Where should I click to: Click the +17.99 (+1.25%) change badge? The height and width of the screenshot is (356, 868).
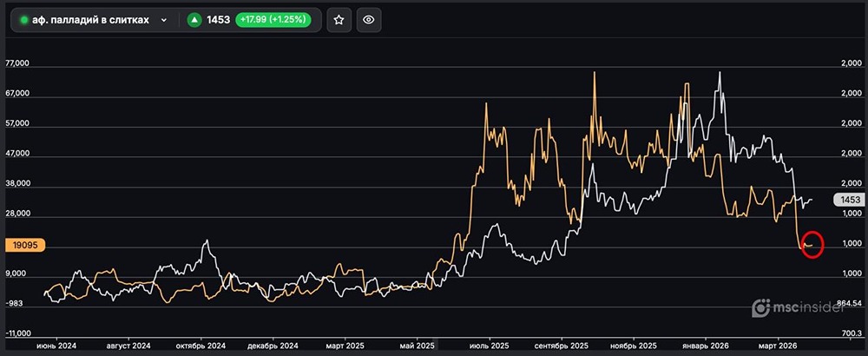273,20
